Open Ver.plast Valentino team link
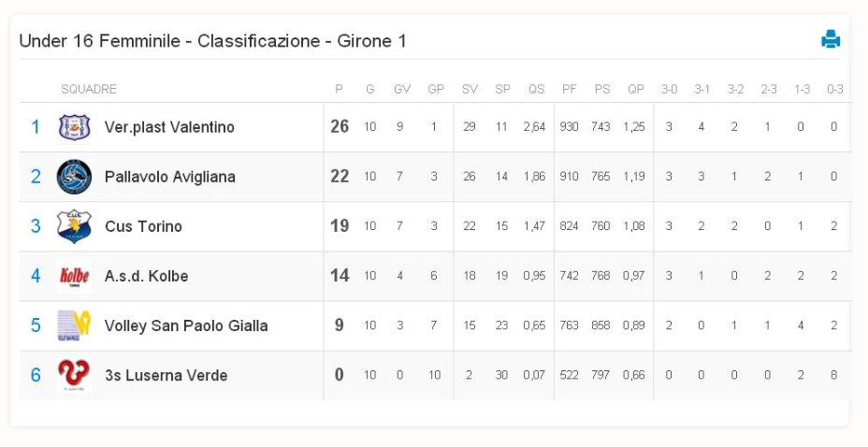868x447 pixels. pyautogui.click(x=169, y=127)
